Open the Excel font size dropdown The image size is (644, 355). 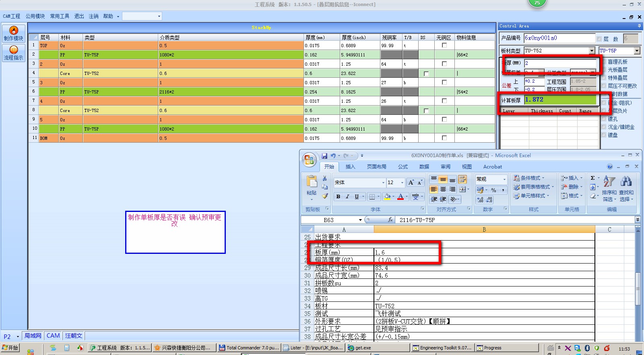click(402, 183)
